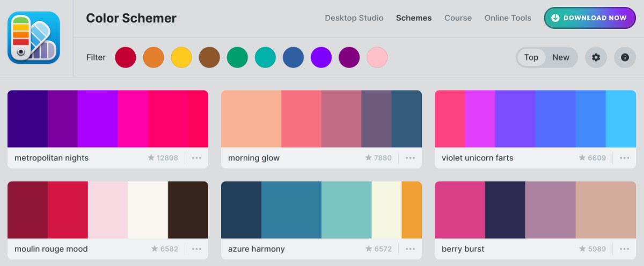Star the morning glow scheme
This screenshot has width=644, height=266.
pos(368,158)
